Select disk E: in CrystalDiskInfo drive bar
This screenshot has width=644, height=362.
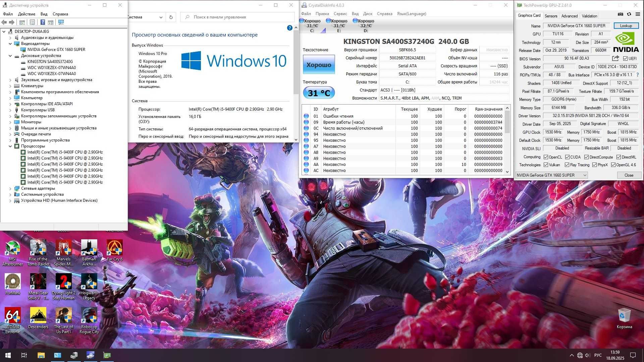pyautogui.click(x=339, y=25)
